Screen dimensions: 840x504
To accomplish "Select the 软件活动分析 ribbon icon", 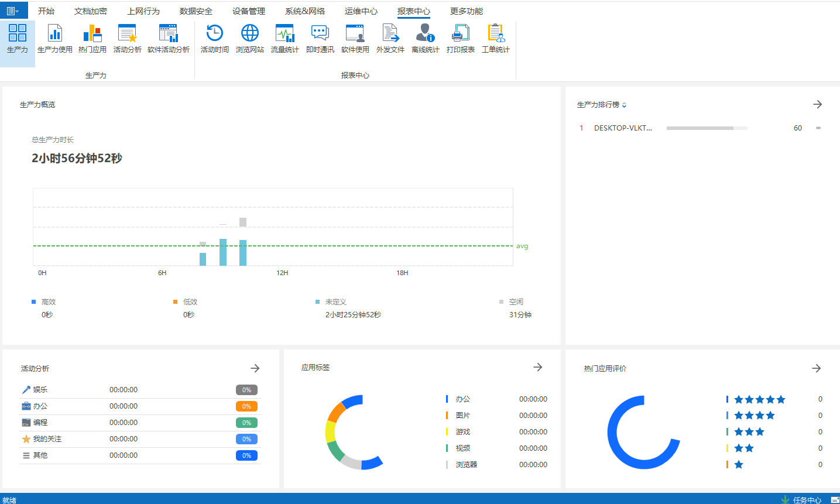I will pyautogui.click(x=169, y=39).
